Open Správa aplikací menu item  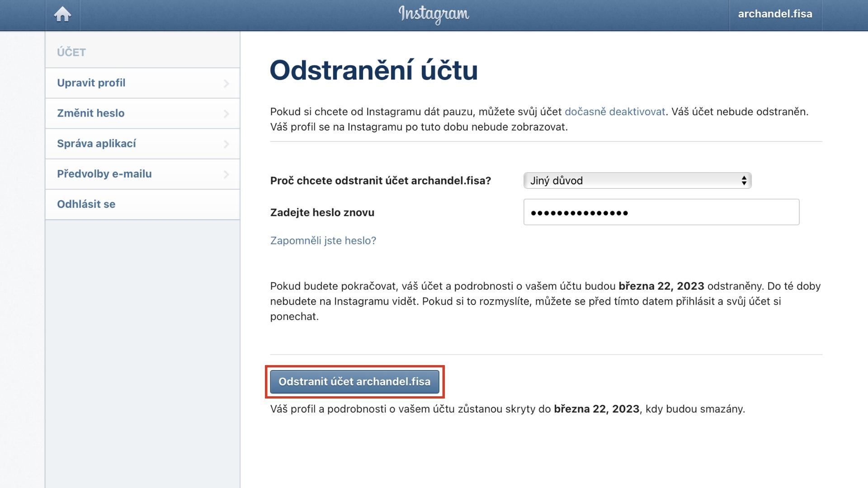[142, 144]
